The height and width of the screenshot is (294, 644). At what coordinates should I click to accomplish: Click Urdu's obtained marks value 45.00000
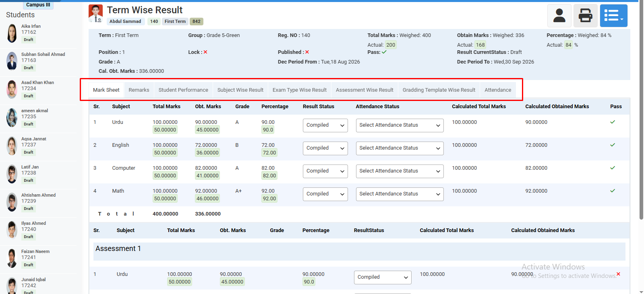tap(207, 130)
